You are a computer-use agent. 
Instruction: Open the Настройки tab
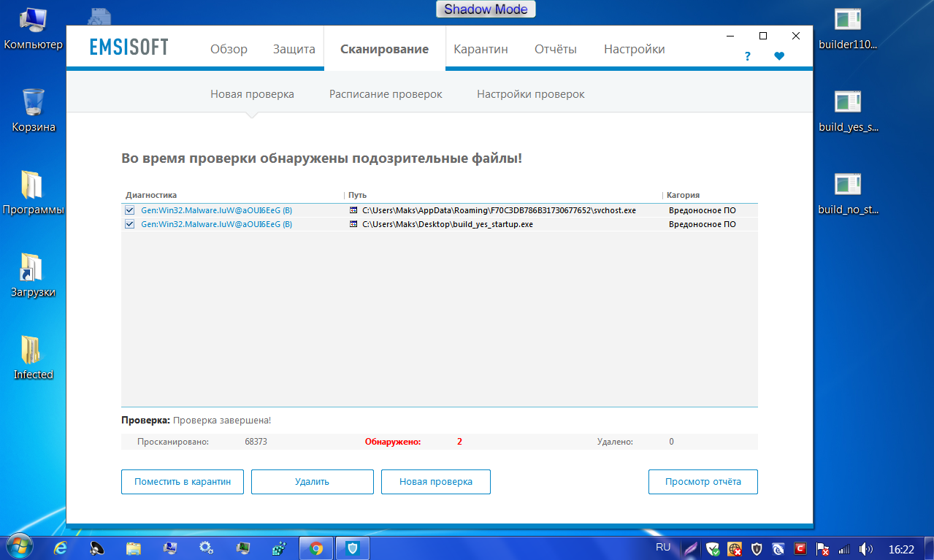tap(634, 49)
